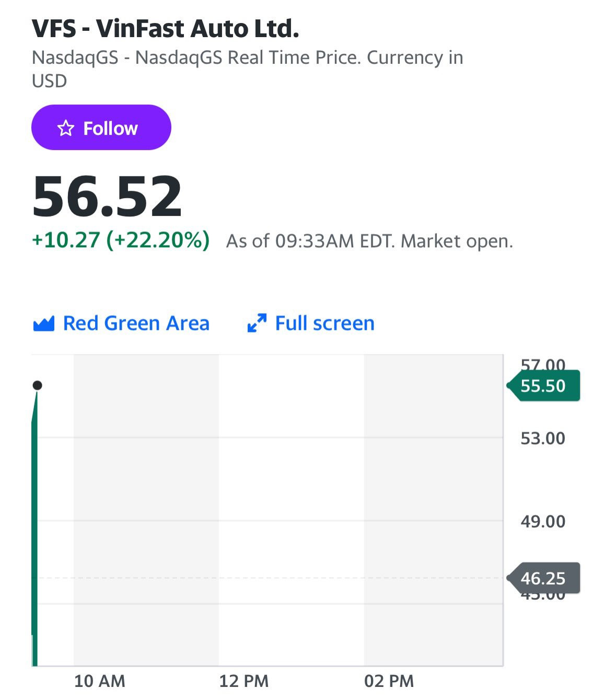Click the gray 46.25 previous close tag
Image resolution: width=616 pixels, height=700 pixels.
(x=543, y=578)
